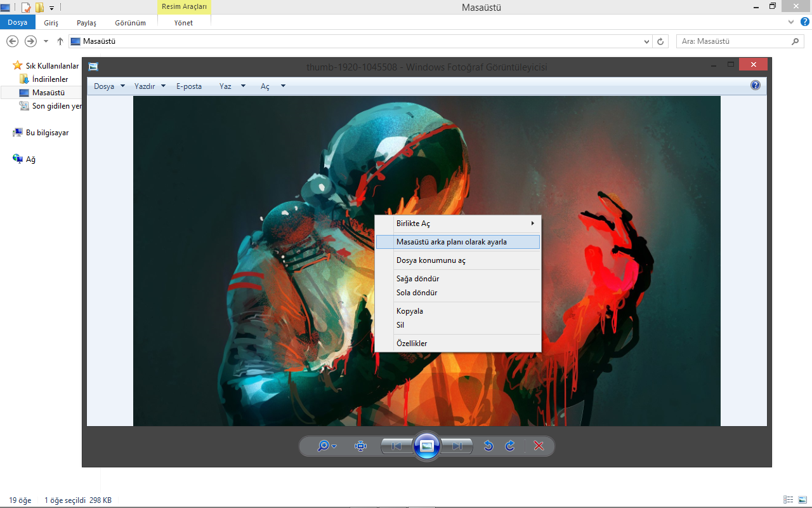Rotate the photo counterclockwise using the toolbar icon

click(x=488, y=446)
